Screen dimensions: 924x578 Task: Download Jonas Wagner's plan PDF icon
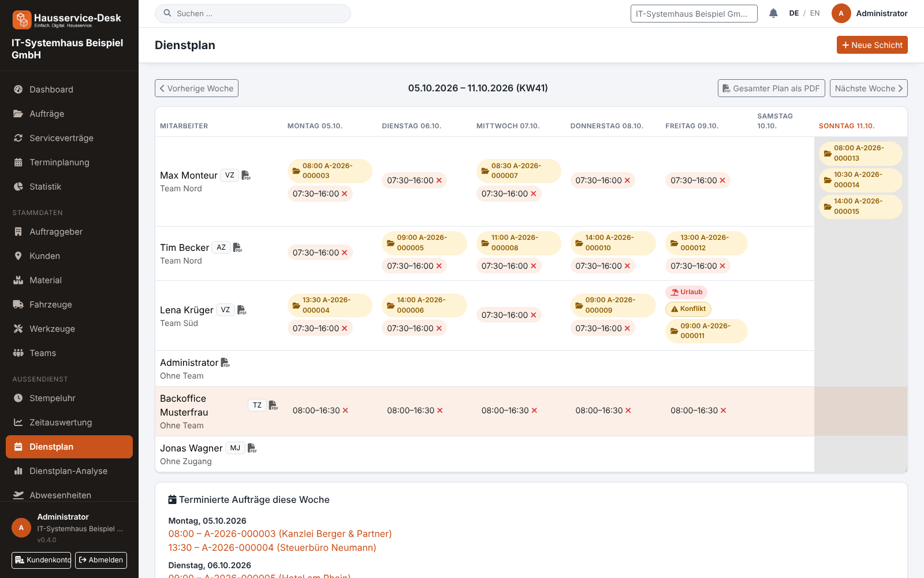(252, 448)
